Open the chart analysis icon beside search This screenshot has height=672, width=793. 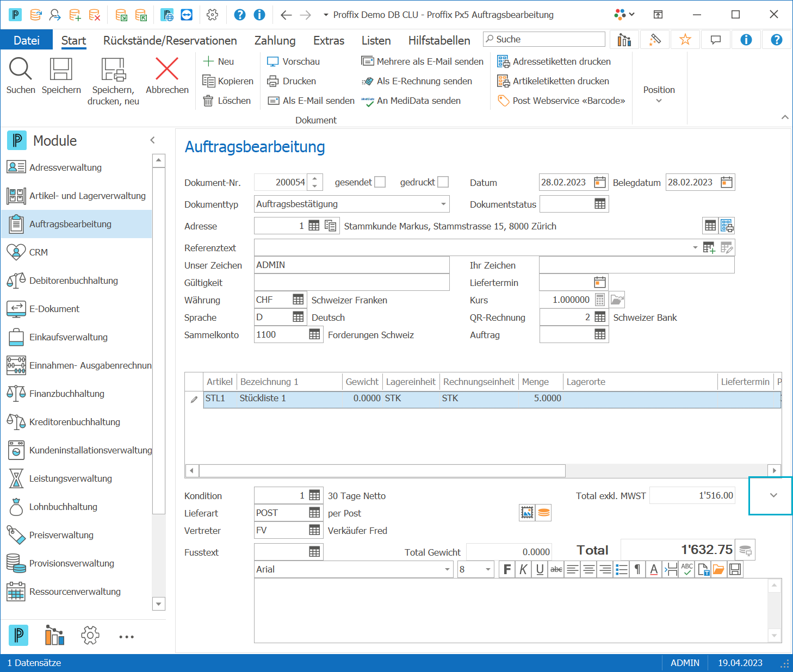[x=624, y=39]
